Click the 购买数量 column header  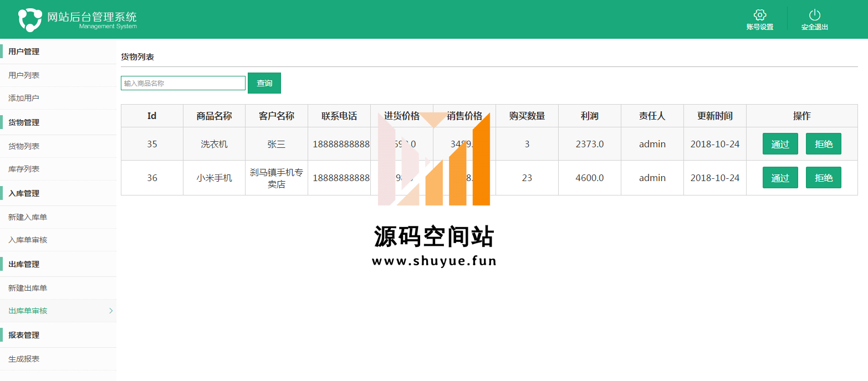527,116
